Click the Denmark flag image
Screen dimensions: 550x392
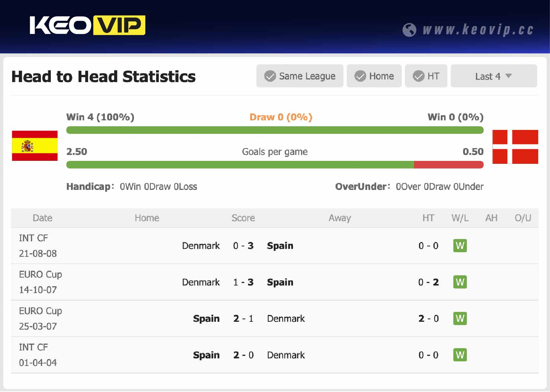pyautogui.click(x=515, y=147)
